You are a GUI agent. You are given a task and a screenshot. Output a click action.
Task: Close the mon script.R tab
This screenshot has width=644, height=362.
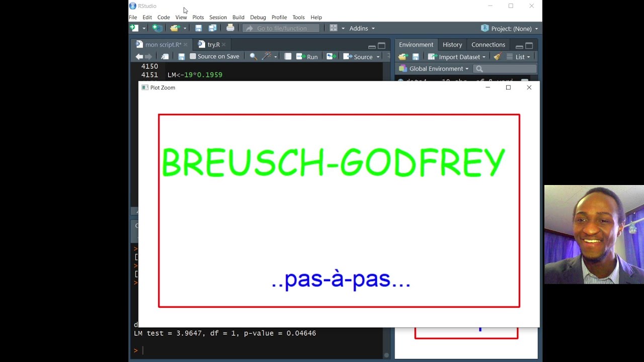tap(185, 45)
